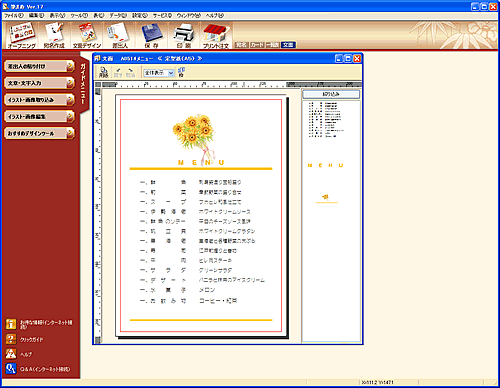The image size is (500, 388).
Task: Open the ツール(T) menu
Action: [79, 15]
